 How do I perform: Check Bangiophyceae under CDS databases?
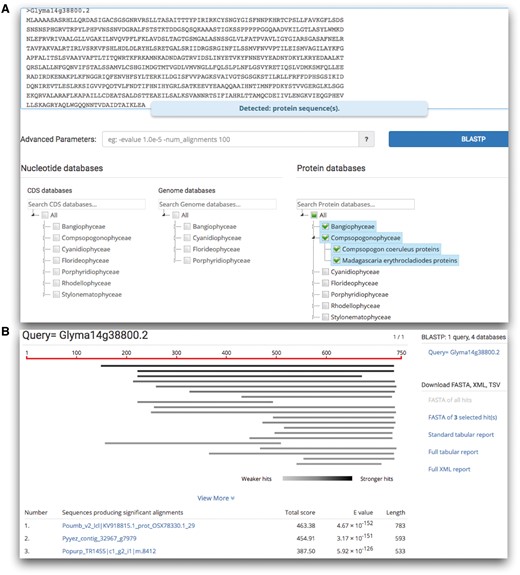pos(56,227)
